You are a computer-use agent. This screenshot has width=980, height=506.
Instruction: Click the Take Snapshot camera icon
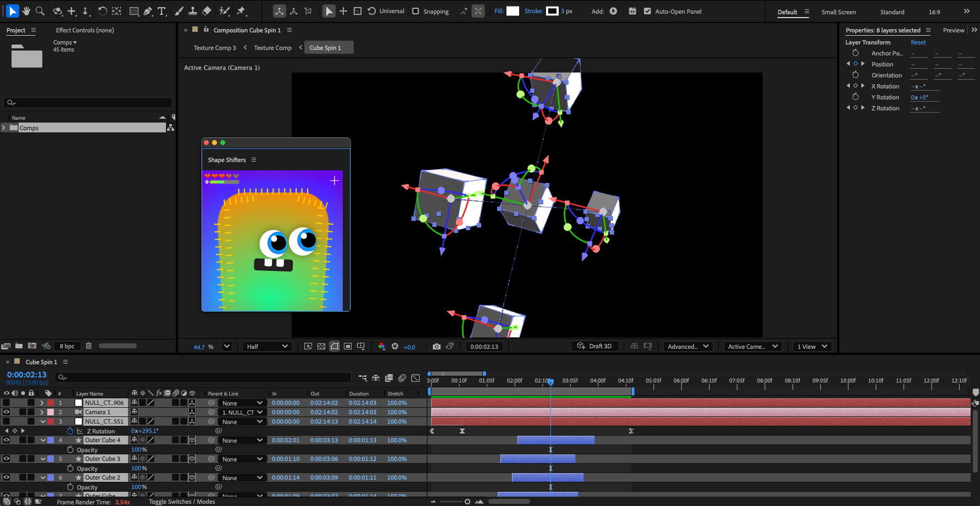coord(436,347)
